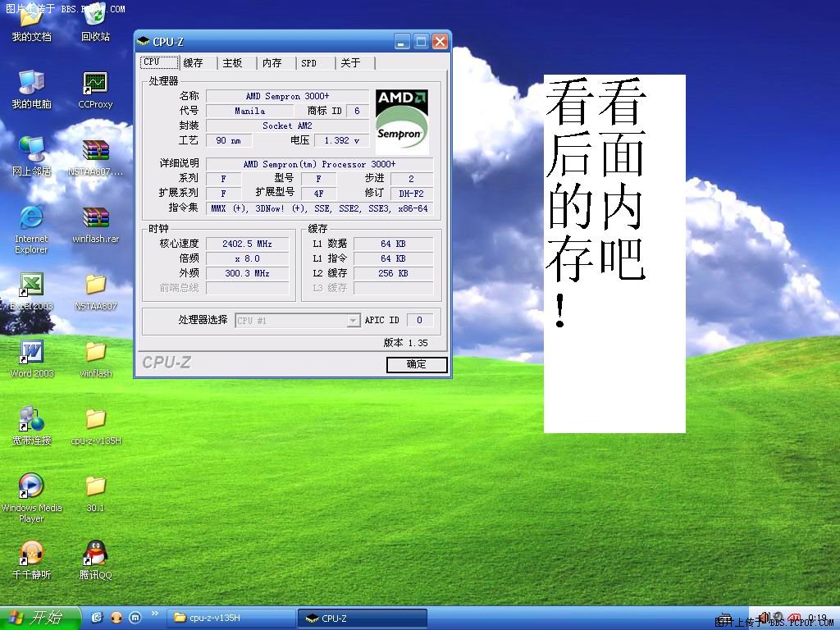Viewport: 840px width, 630px height.
Task: Click the 电压 value 1.392 v
Action: click(x=342, y=140)
